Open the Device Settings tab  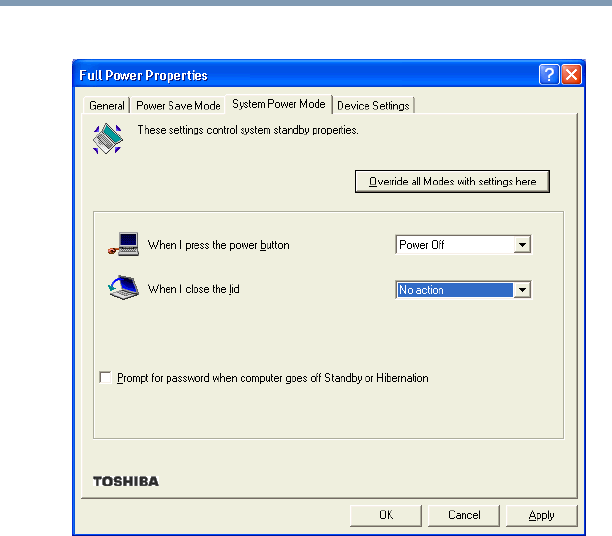[373, 105]
